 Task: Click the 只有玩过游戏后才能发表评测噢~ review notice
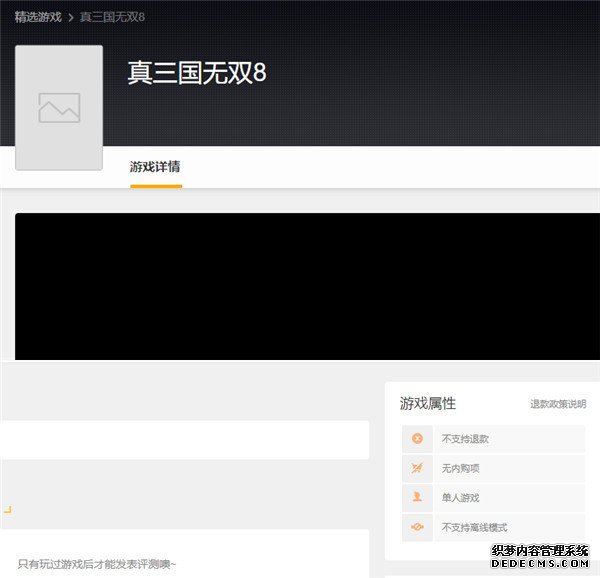(97, 564)
